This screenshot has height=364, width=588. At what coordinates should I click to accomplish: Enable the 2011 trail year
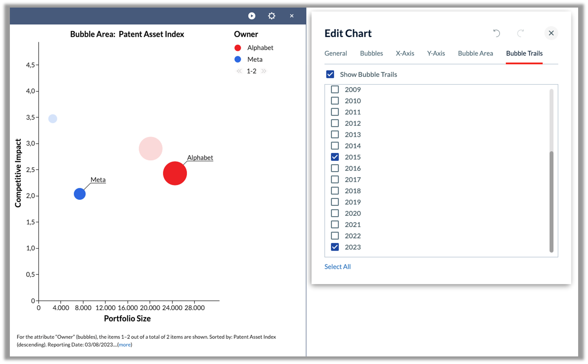coord(335,112)
